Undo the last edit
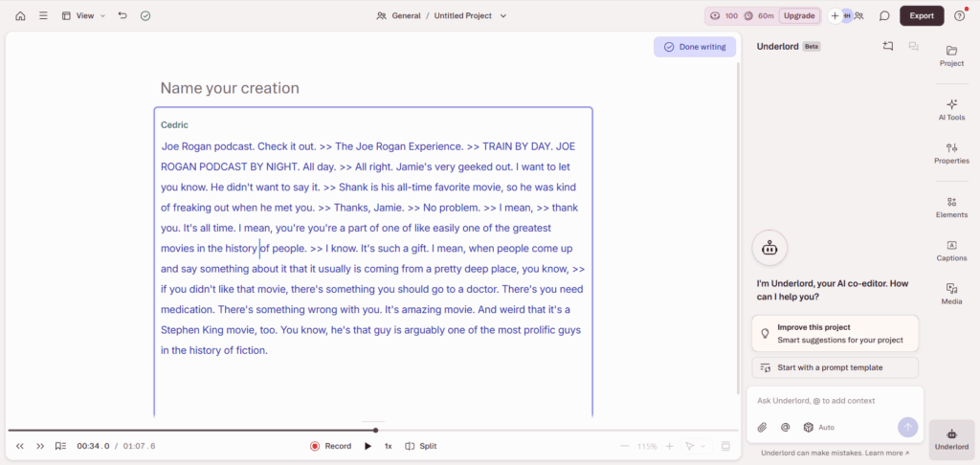This screenshot has height=465, width=980. 122,16
